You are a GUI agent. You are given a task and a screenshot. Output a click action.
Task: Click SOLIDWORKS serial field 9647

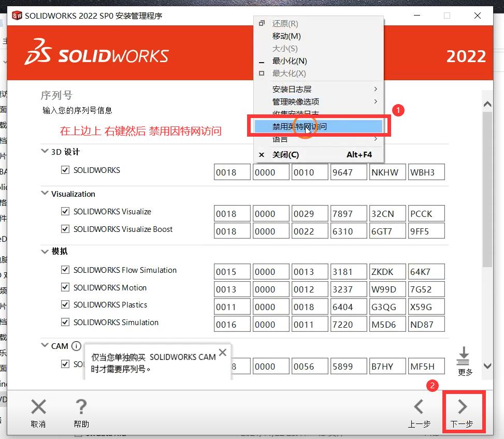349,172
